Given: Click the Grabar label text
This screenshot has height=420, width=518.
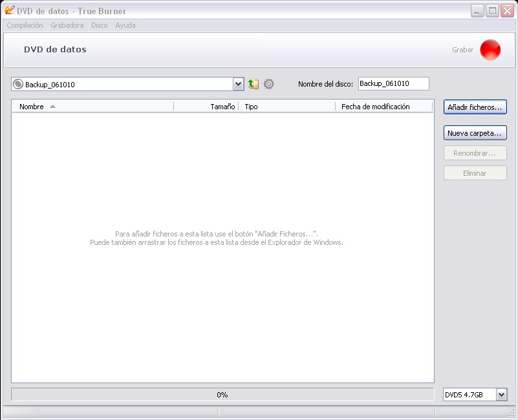Looking at the screenshot, I should click(x=462, y=50).
